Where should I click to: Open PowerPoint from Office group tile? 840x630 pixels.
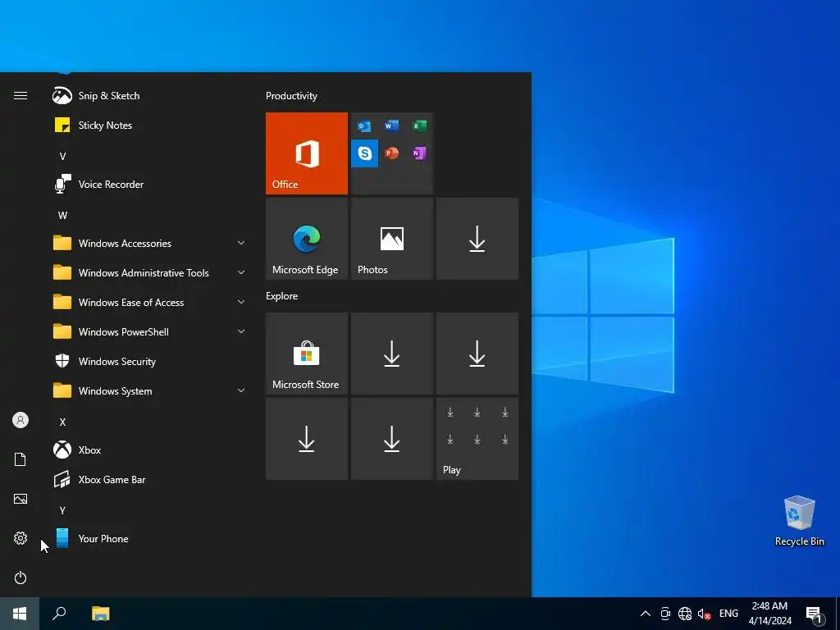(x=391, y=153)
